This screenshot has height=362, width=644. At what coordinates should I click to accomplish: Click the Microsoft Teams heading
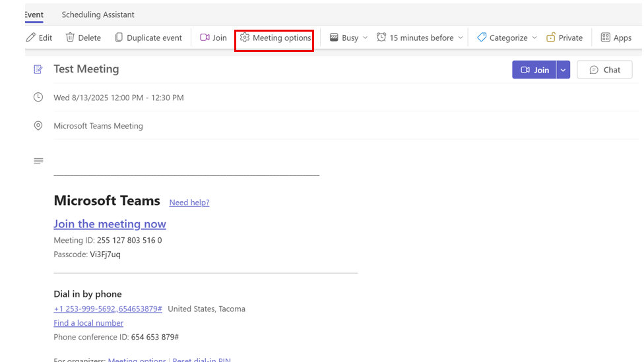click(x=107, y=200)
